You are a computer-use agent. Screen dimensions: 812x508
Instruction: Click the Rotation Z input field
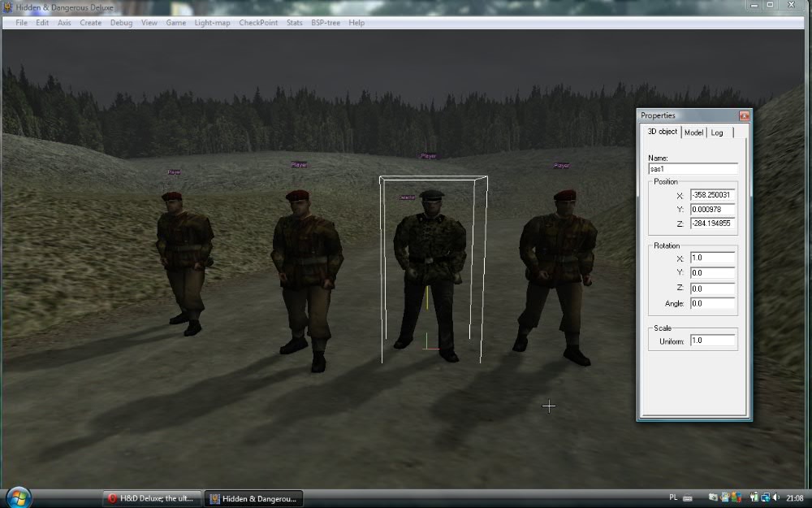713,289
